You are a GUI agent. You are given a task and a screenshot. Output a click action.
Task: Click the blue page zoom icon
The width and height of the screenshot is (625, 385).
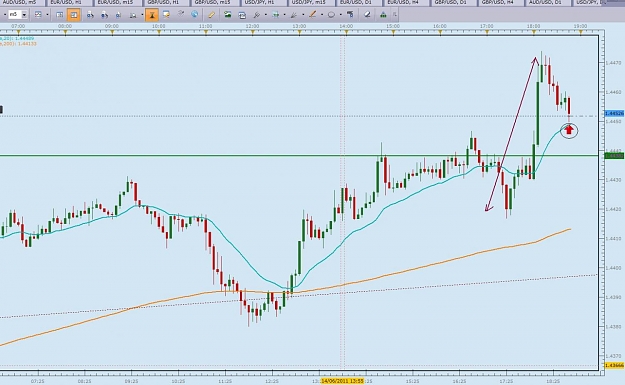tap(118, 15)
